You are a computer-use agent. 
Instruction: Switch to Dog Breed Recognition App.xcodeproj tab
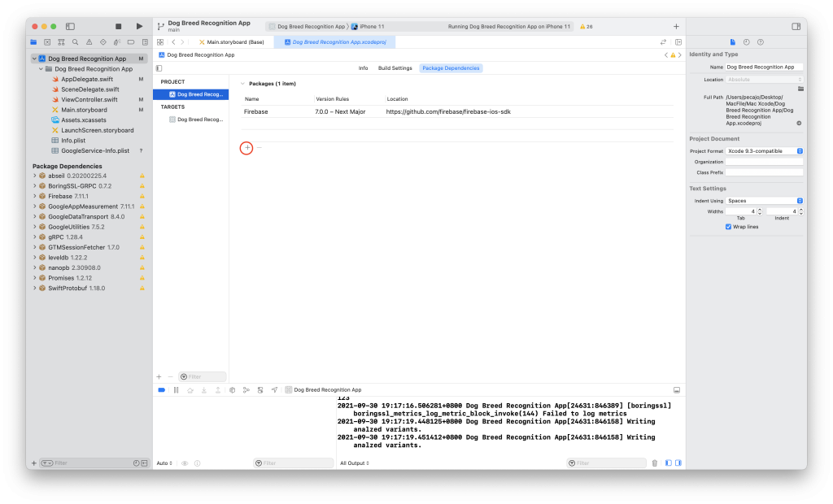pyautogui.click(x=334, y=42)
